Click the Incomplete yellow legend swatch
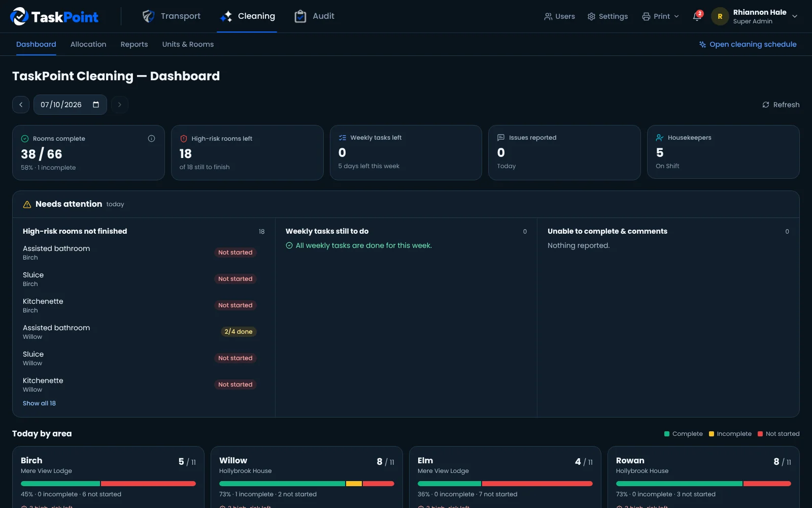 (712, 434)
